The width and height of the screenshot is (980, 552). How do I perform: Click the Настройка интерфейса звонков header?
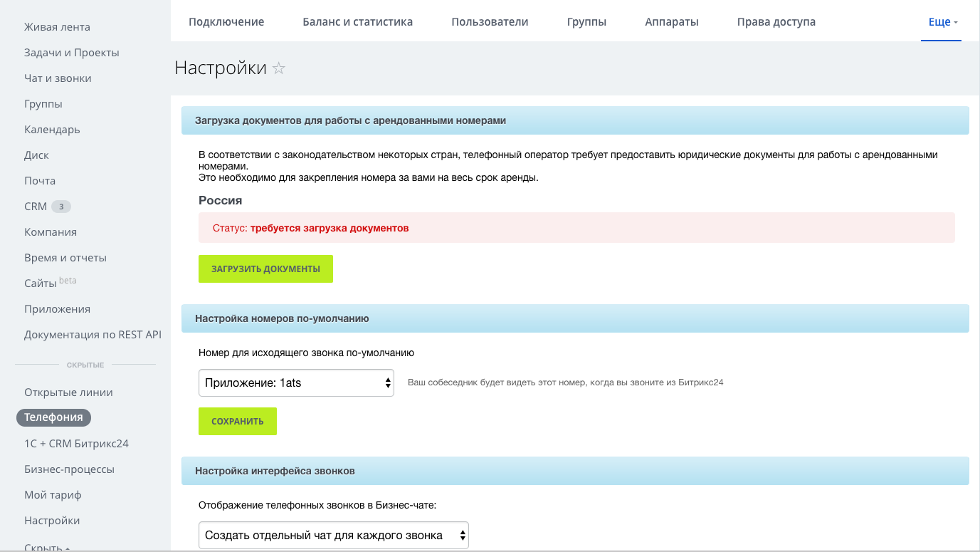click(575, 471)
